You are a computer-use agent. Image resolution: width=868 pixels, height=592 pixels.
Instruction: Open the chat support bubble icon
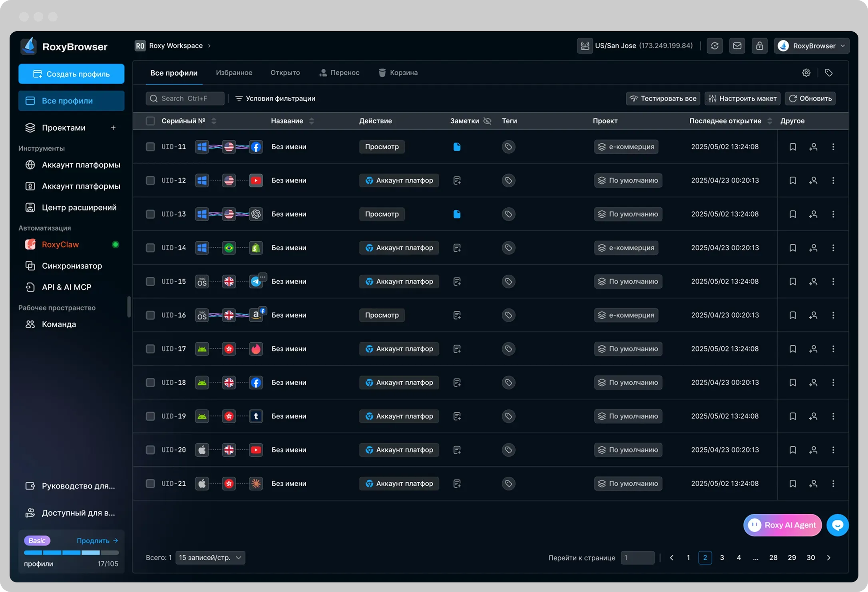coord(837,525)
